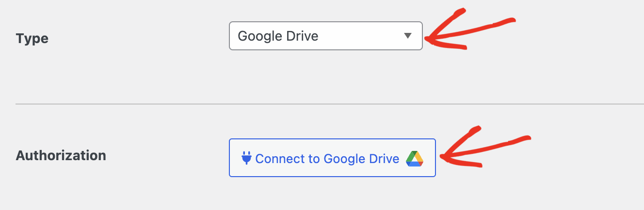Click the lower red hand-drawn arrow
Viewport: 644px width, 210px height.
click(x=485, y=148)
